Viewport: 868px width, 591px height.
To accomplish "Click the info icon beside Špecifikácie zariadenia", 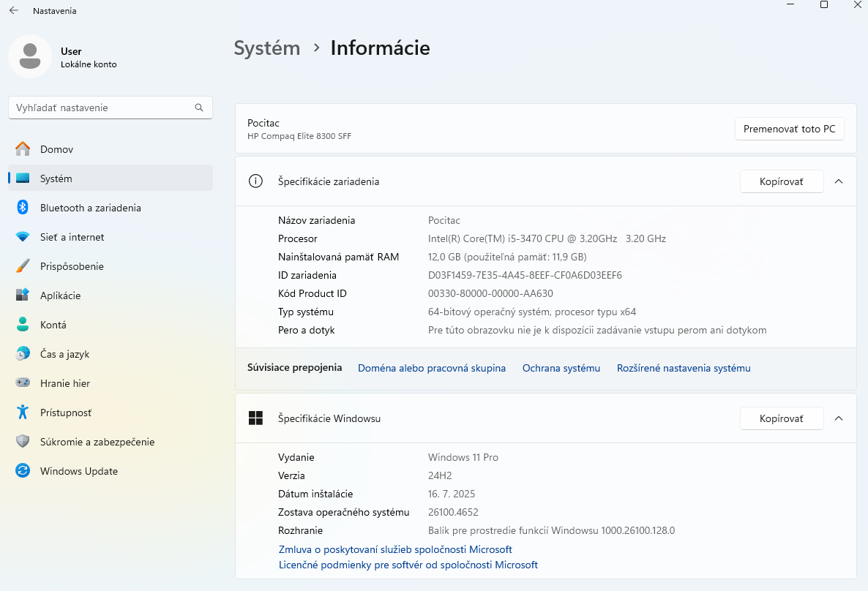I will point(255,181).
